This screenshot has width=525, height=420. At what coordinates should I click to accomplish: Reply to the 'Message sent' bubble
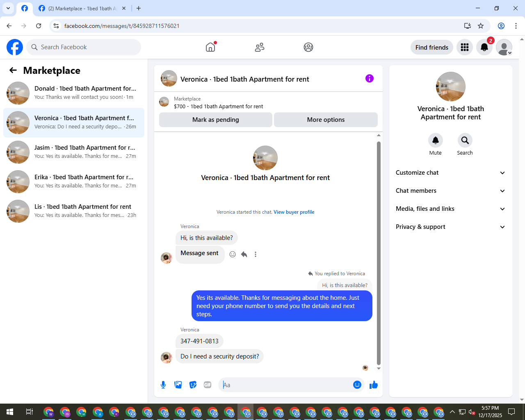pyautogui.click(x=244, y=254)
